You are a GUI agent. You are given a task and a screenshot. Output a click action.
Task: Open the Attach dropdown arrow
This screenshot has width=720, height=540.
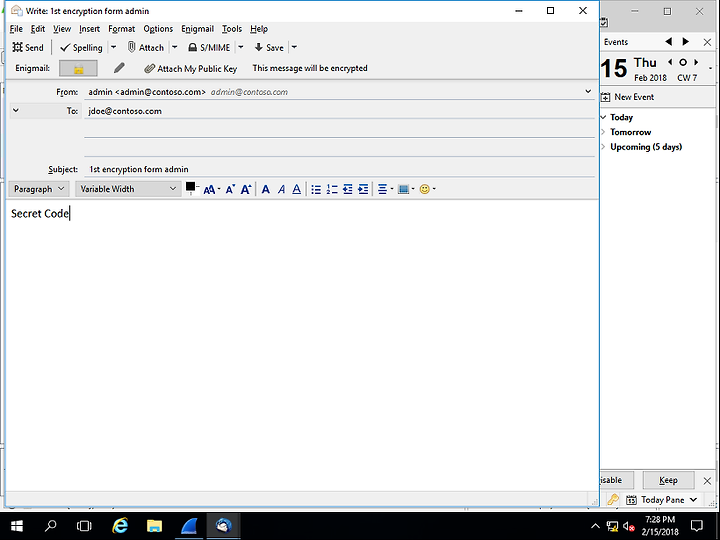(174, 47)
